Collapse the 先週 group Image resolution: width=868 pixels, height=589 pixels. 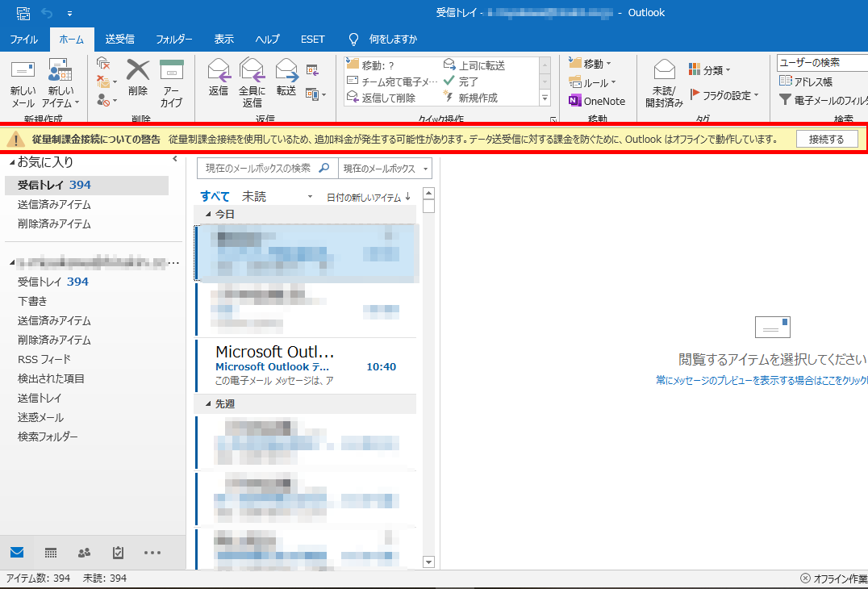(x=209, y=404)
